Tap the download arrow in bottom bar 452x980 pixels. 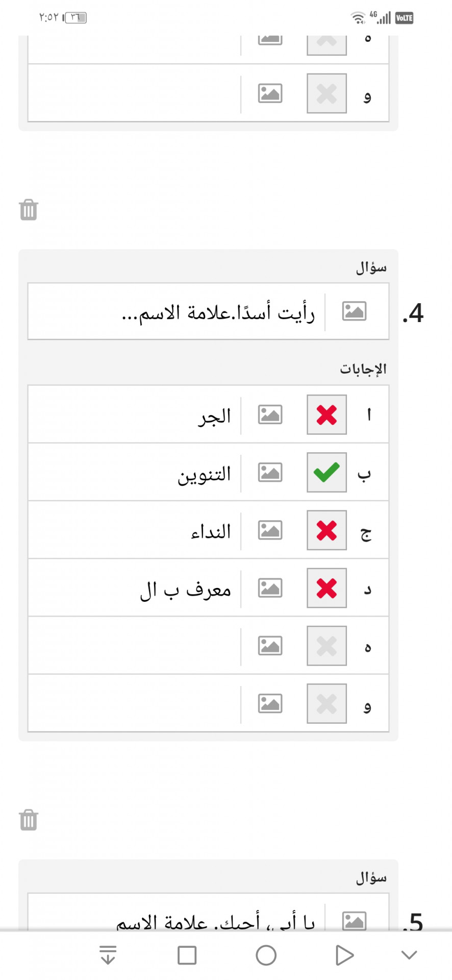pos(108,955)
